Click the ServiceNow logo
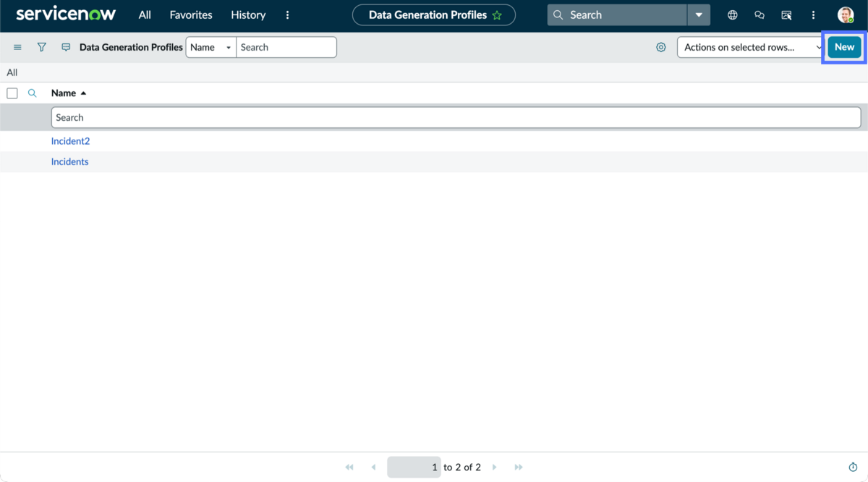 tap(66, 14)
